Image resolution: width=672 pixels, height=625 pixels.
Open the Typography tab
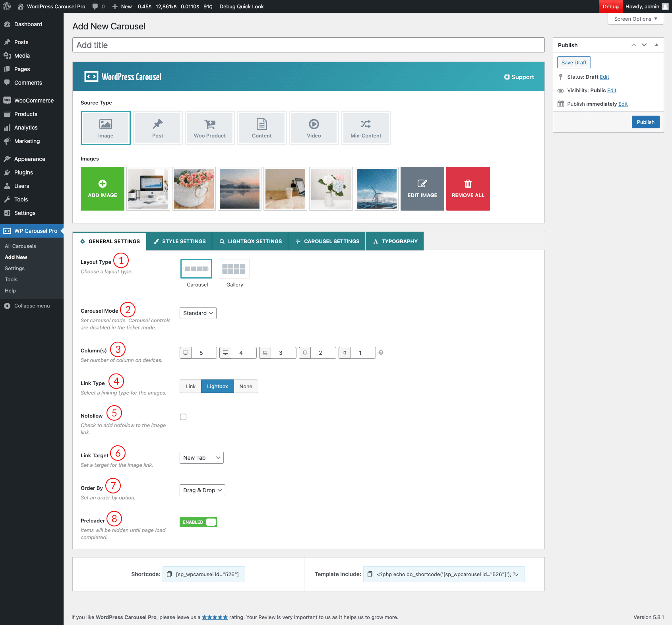(x=395, y=241)
